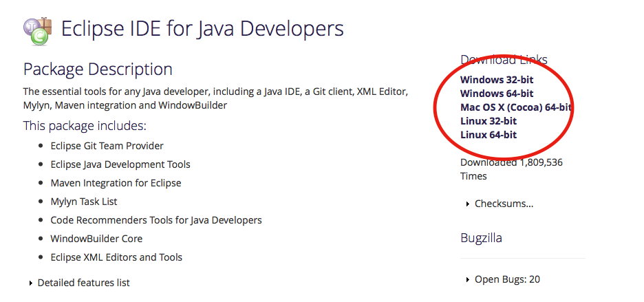Expand the Checksums section
Screen dimensions: 644x302
[500, 204]
